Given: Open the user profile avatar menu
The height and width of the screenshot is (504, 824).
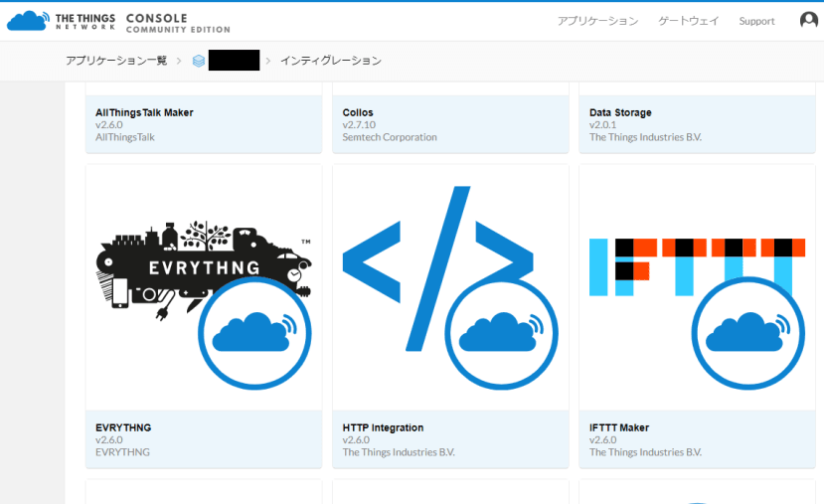Looking at the screenshot, I should tap(809, 21).
